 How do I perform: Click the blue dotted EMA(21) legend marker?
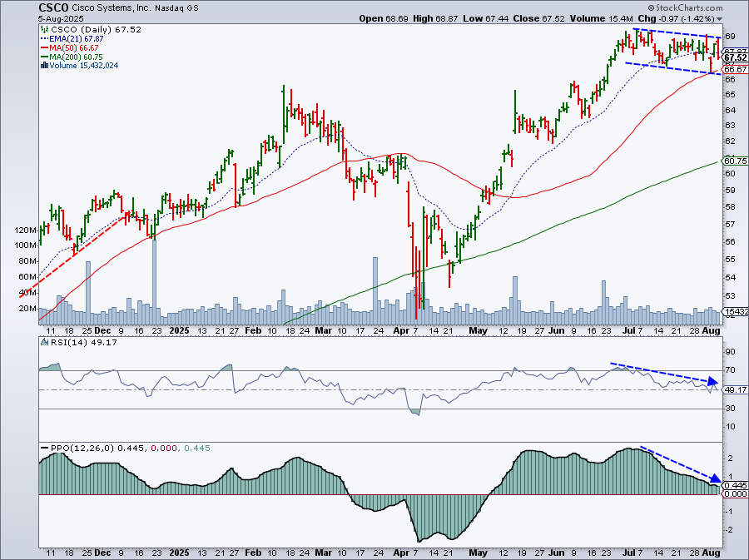click(x=42, y=38)
